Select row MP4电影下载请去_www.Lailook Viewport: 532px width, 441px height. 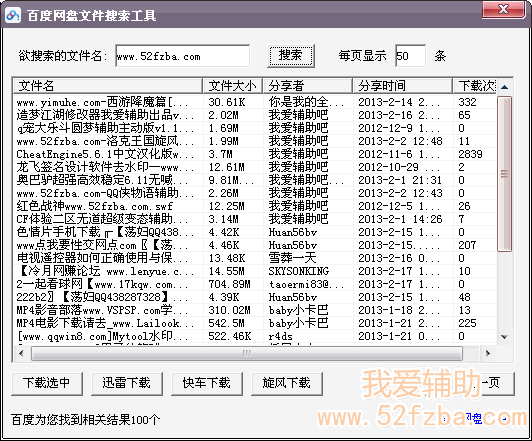[x=255, y=323]
